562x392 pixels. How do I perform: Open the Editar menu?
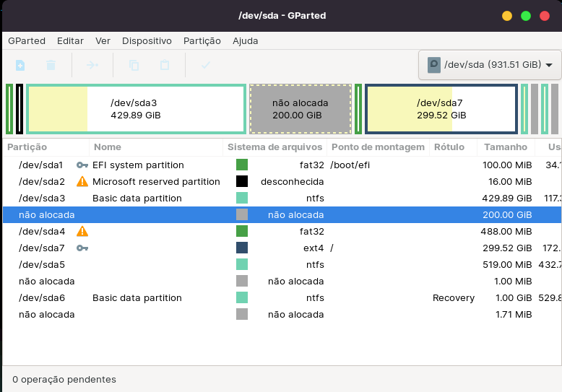click(x=70, y=41)
